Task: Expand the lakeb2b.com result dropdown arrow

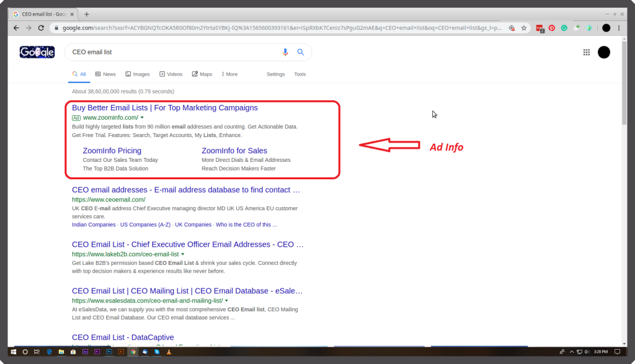Action: click(182, 254)
